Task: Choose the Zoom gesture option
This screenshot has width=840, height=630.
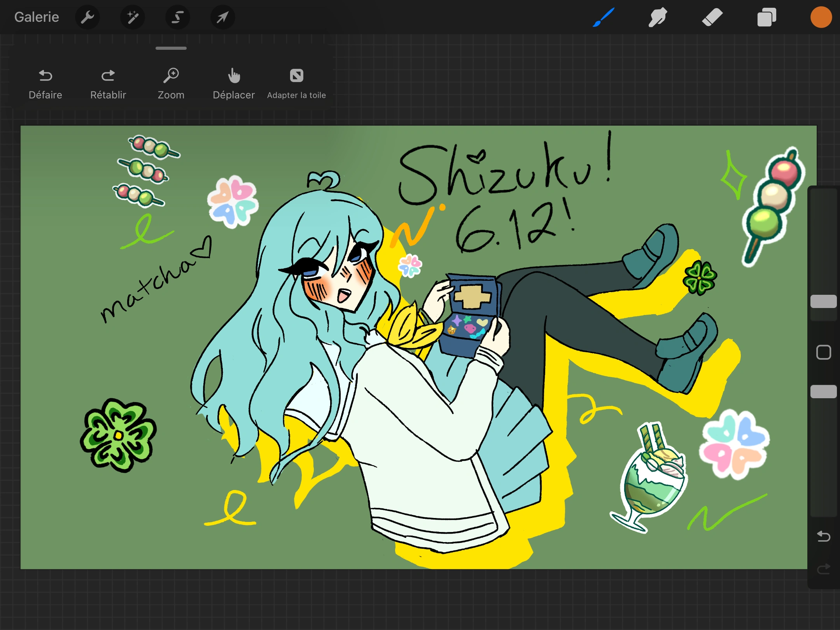Action: 171,84
